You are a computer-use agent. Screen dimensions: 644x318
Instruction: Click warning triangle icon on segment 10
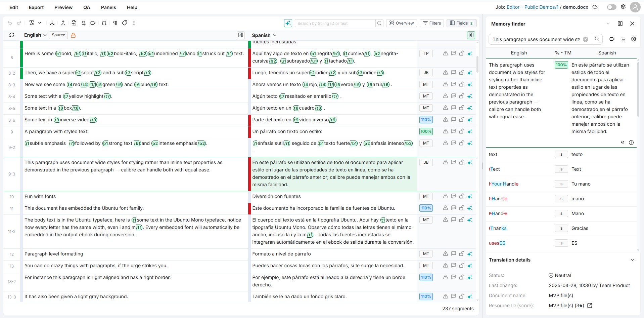tap(445, 196)
